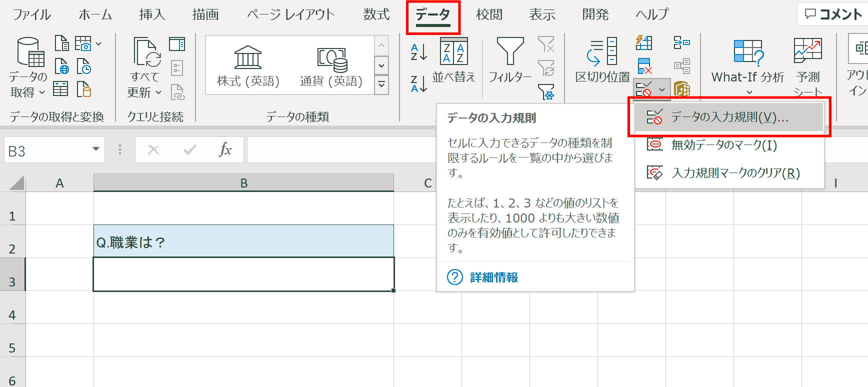Click the formula bar enter checkmark

[x=189, y=150]
